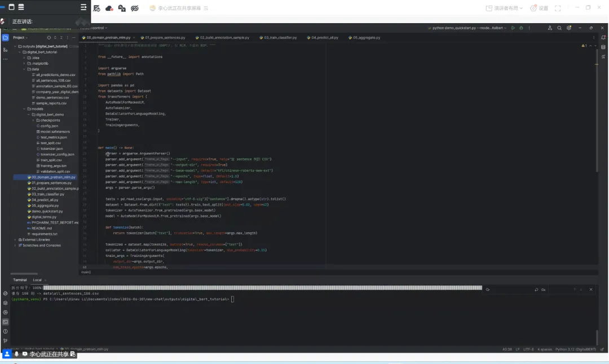This screenshot has height=364, width=609.
Task: Open the Code With Me user icon
Action: pos(550,28)
